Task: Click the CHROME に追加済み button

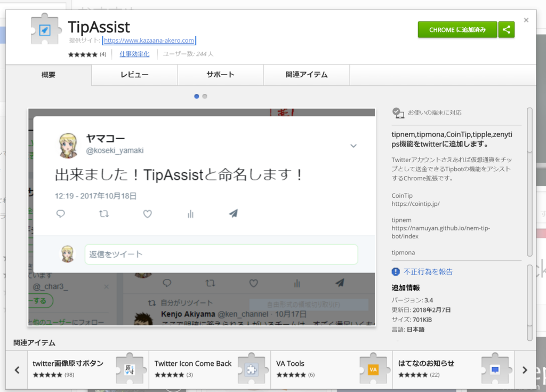Action: point(457,30)
